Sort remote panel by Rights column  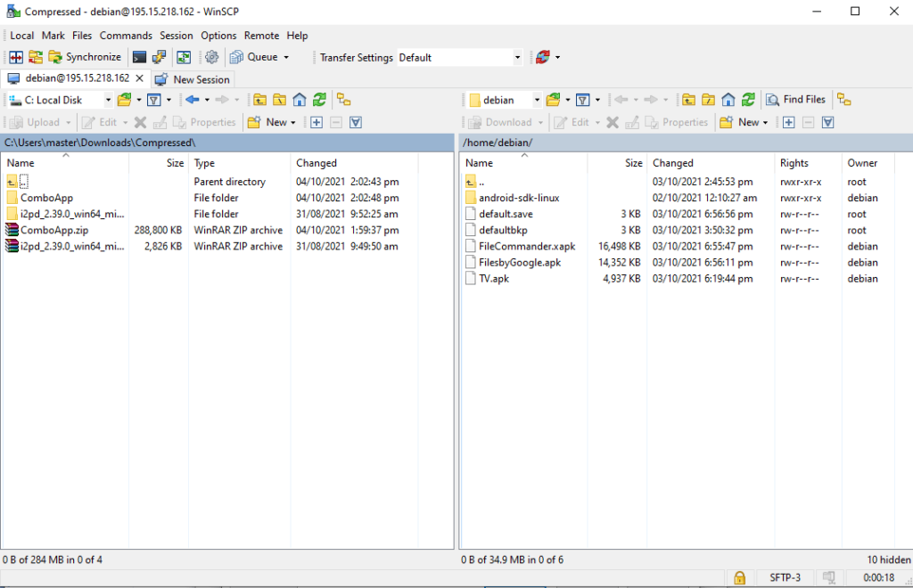tap(808, 163)
